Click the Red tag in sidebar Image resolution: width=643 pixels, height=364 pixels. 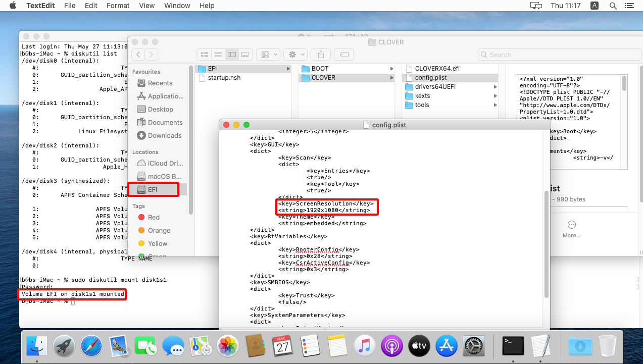(154, 217)
